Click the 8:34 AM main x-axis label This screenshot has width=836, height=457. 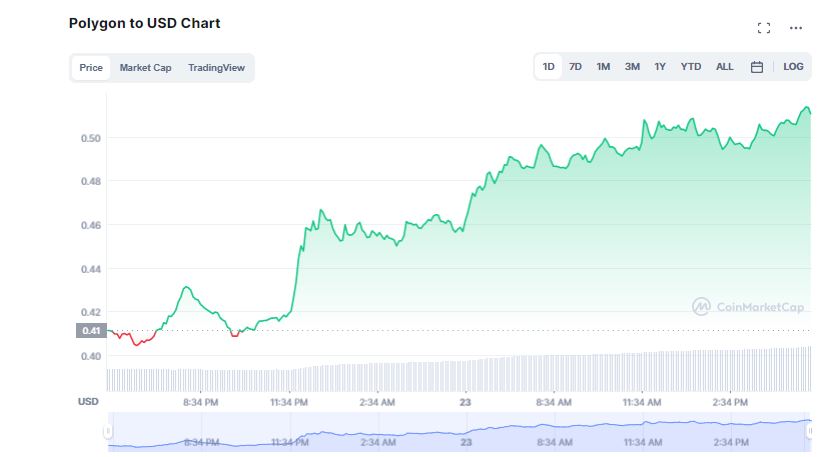pyautogui.click(x=553, y=402)
